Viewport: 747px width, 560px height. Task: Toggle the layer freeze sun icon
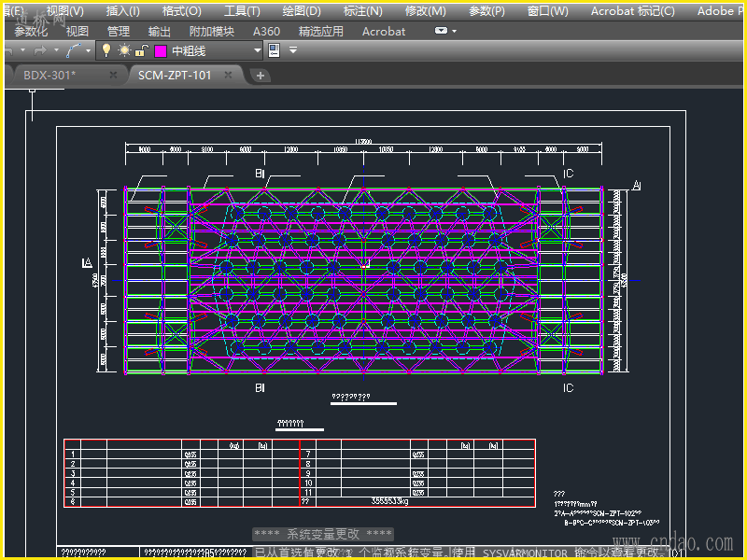(x=123, y=50)
